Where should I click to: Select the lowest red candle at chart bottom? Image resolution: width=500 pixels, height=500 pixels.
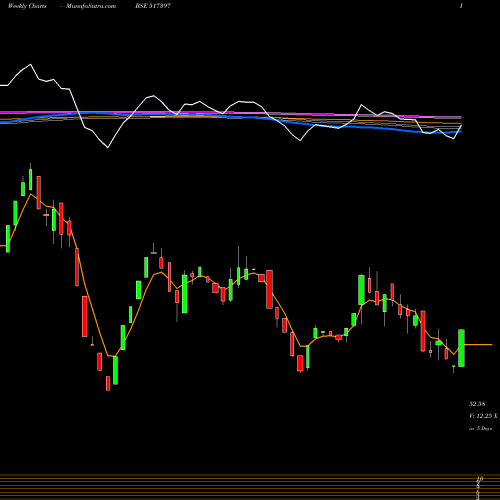point(108,383)
